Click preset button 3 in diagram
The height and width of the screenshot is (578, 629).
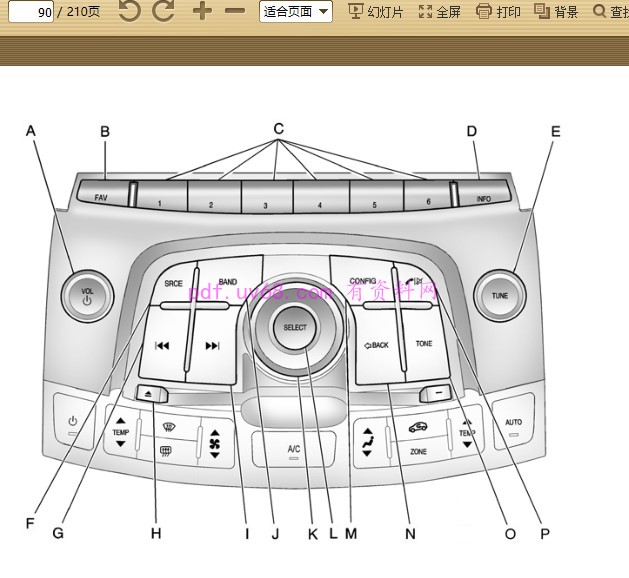coord(265,199)
